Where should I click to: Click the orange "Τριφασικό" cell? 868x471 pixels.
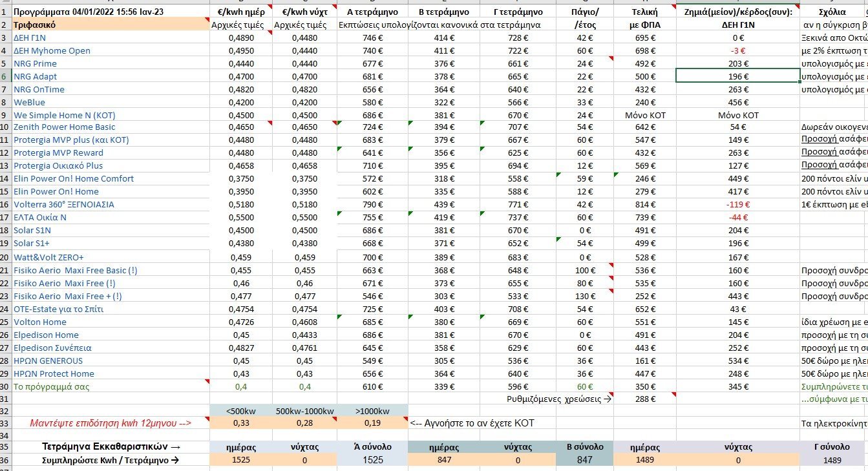pyautogui.click(x=110, y=25)
